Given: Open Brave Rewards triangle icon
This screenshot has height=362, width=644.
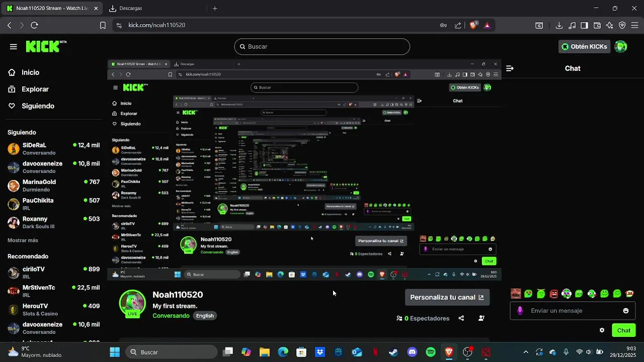Looking at the screenshot, I should [487, 25].
